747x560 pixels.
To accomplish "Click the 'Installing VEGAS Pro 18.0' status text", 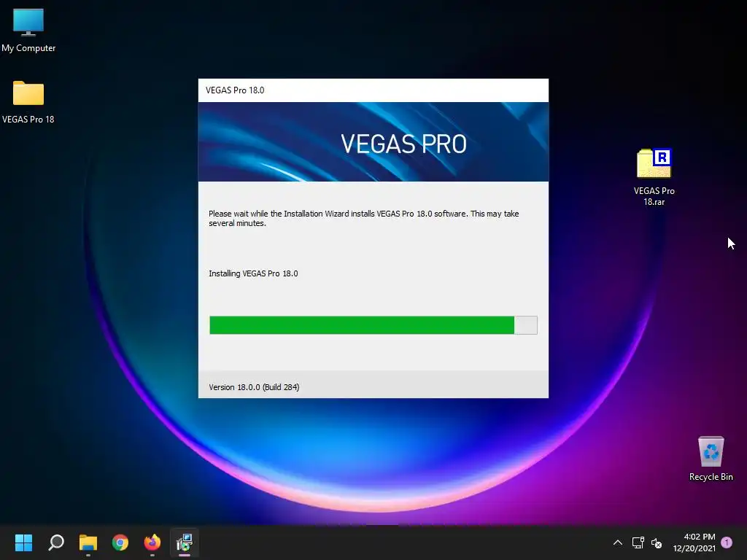I will click(x=253, y=273).
